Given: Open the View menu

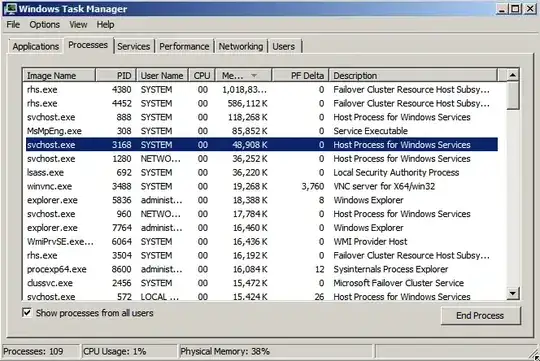Looking at the screenshot, I should click(78, 25).
